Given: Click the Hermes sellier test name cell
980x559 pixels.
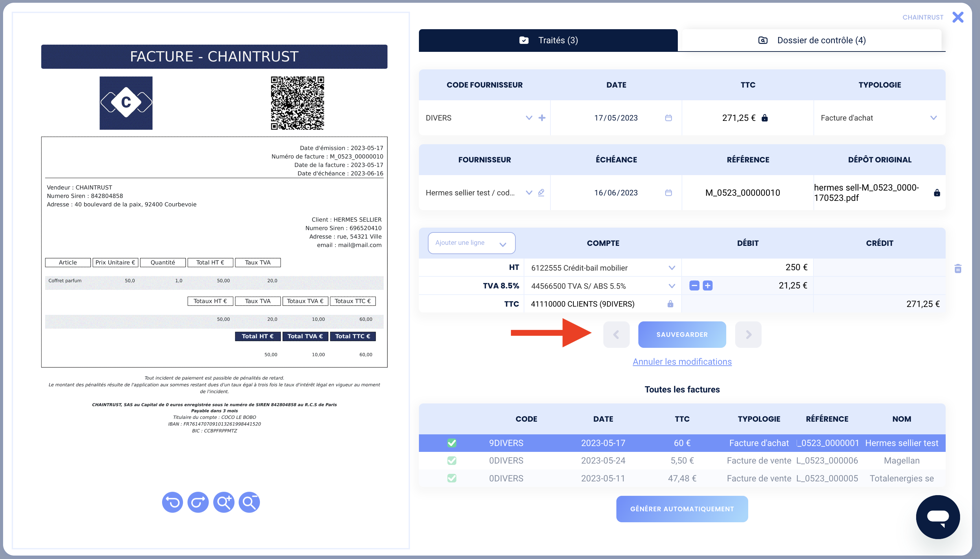Looking at the screenshot, I should tap(901, 443).
